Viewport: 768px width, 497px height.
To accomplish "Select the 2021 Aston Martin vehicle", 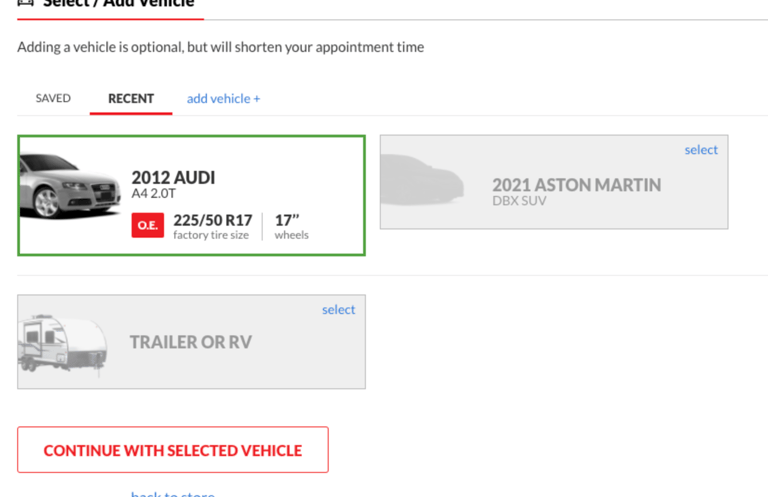I will 700,150.
